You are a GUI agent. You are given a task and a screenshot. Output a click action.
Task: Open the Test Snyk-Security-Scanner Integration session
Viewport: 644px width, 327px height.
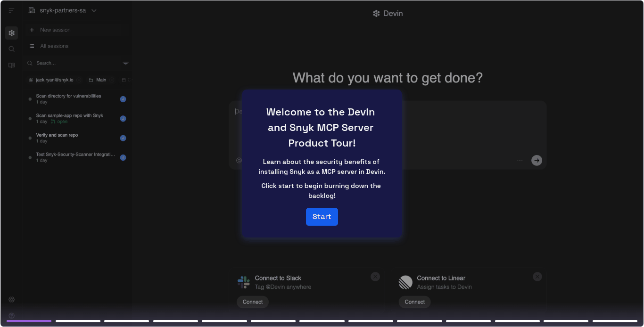77,157
